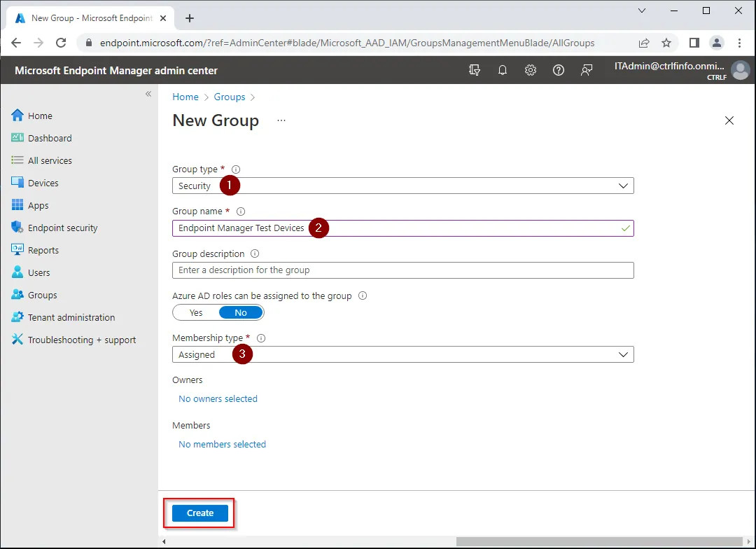Click the Groups breadcrumb link
756x549 pixels.
tap(230, 97)
